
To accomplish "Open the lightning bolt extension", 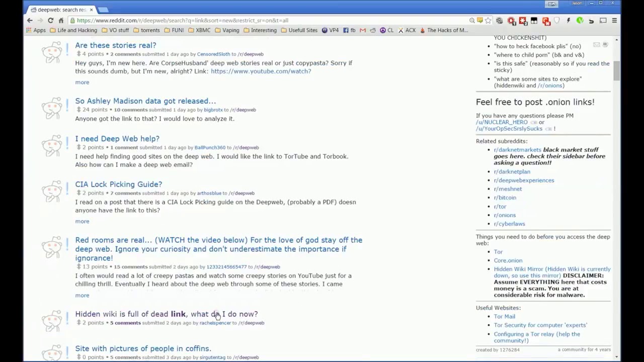I will 569,21.
